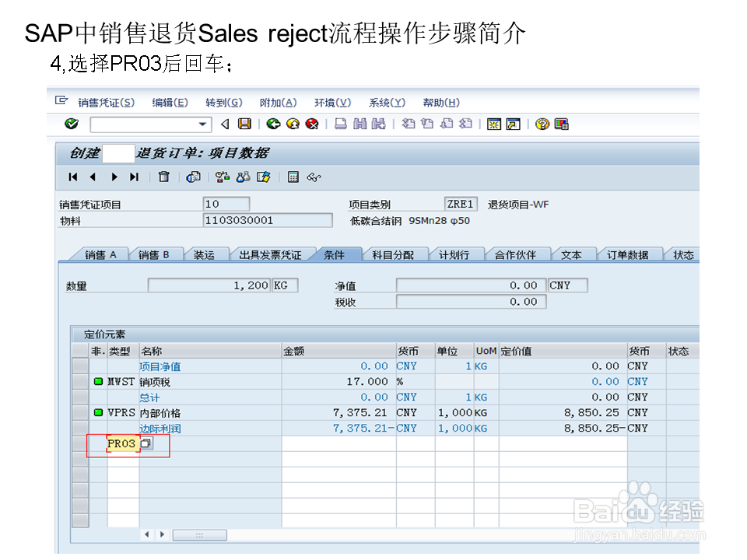Click the 销售凭证项目 field showing 10
The width and height of the screenshot is (747, 560).
226,205
